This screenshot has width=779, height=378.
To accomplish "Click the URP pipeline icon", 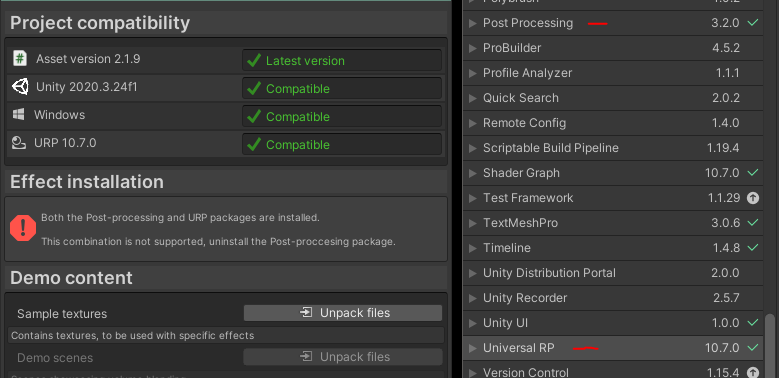I will pyautogui.click(x=19, y=143).
